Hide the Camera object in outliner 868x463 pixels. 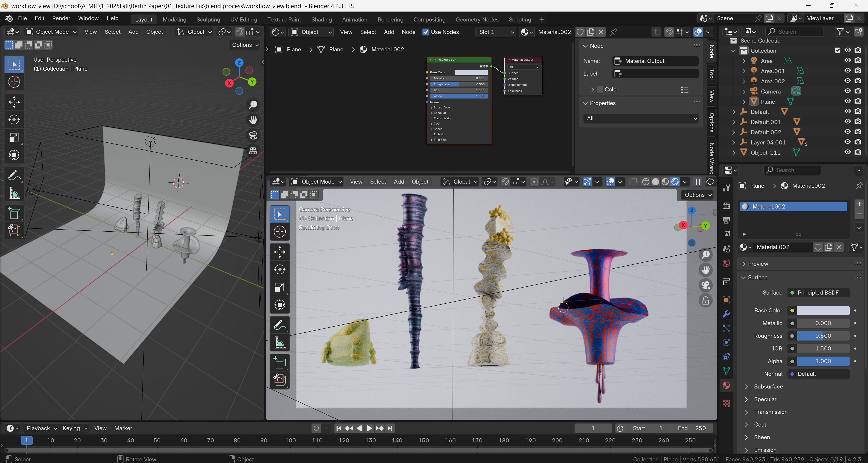[847, 91]
